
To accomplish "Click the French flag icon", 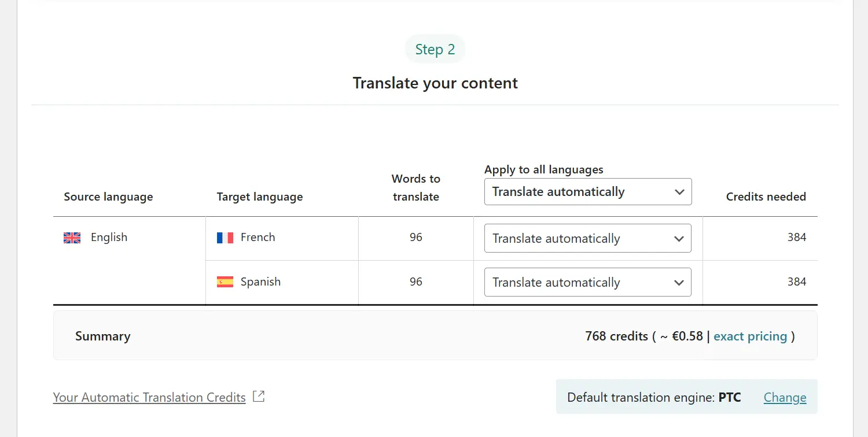I will tap(225, 238).
